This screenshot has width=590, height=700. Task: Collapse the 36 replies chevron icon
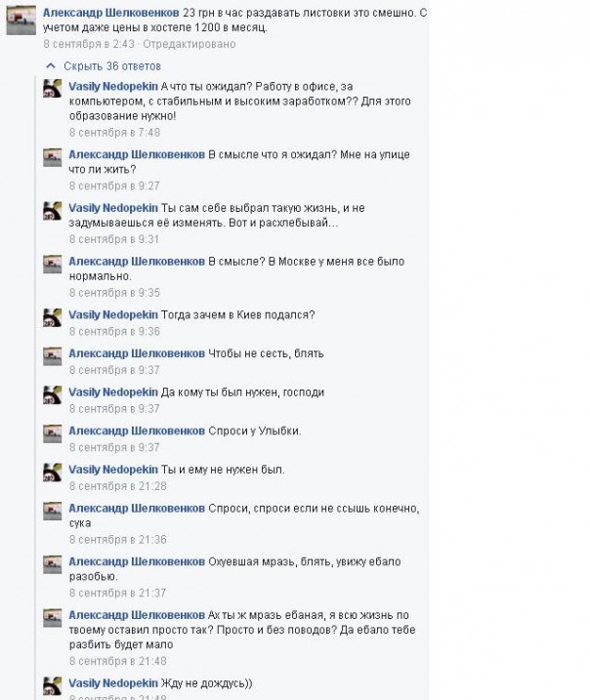[51, 66]
